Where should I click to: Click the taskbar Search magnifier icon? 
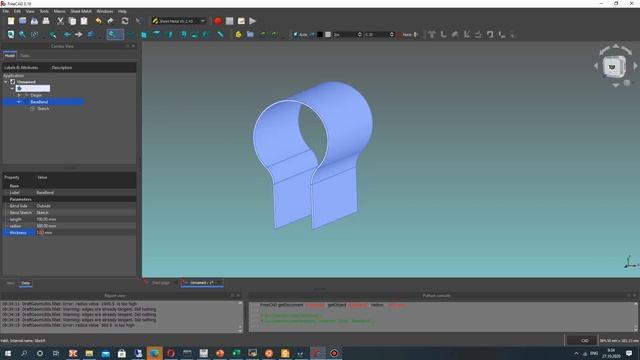tap(24, 353)
